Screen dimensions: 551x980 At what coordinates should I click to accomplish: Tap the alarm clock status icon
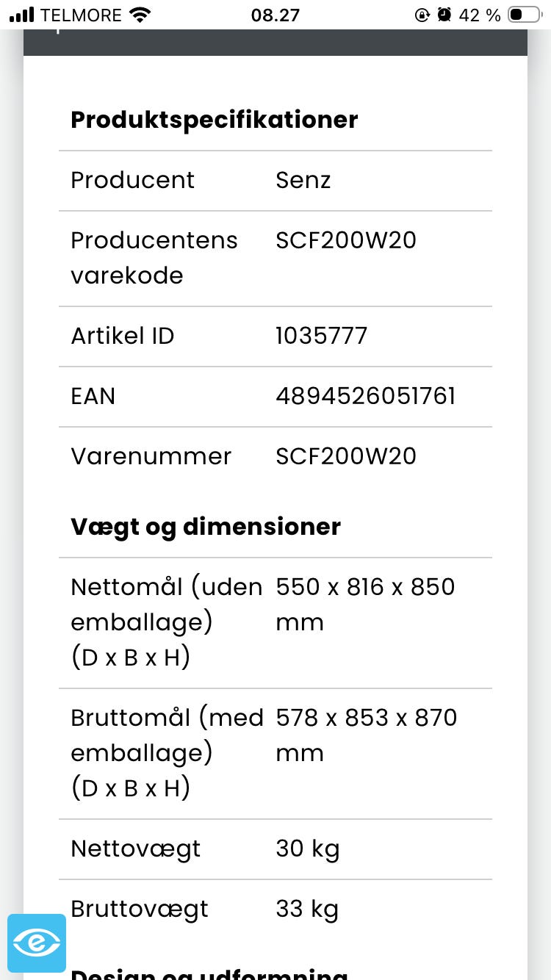point(444,15)
